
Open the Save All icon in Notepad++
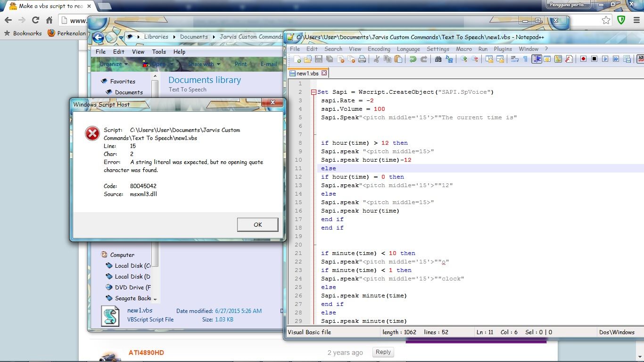[328, 59]
